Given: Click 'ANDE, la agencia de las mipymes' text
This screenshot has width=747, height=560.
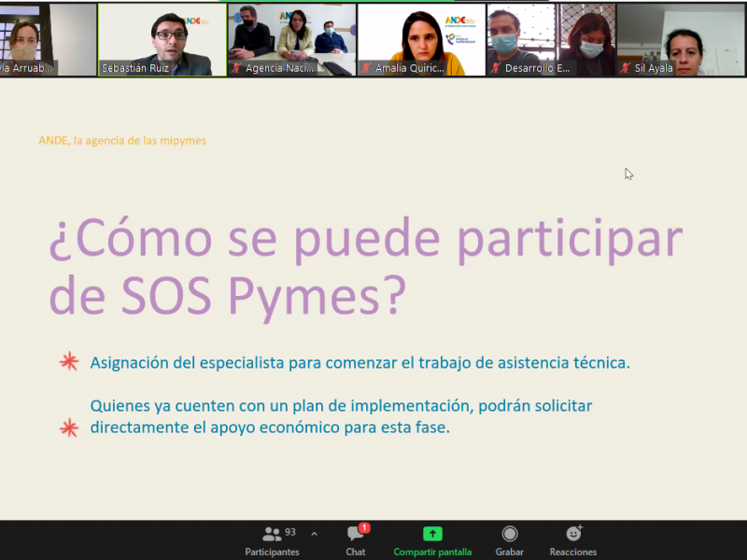Looking at the screenshot, I should click(x=122, y=141).
